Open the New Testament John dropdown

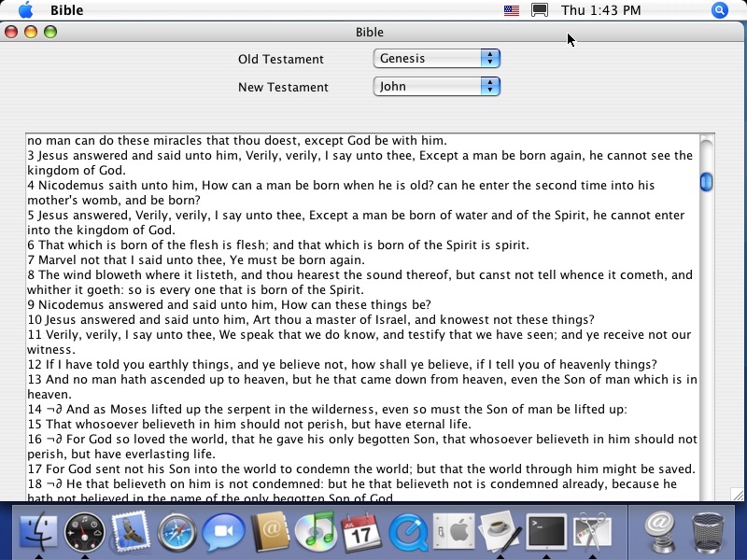(x=436, y=86)
